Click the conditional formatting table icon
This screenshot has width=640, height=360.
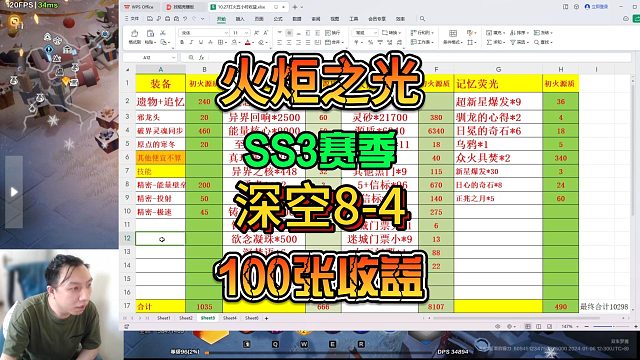tap(453, 33)
